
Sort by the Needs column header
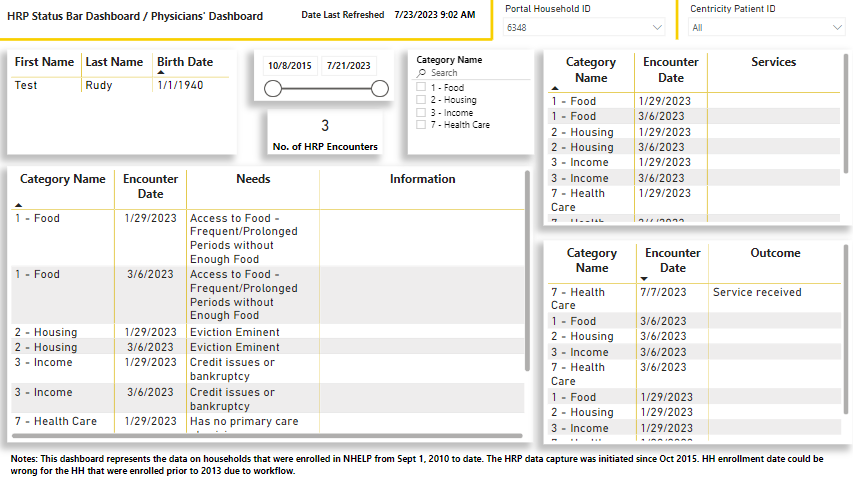(x=253, y=179)
